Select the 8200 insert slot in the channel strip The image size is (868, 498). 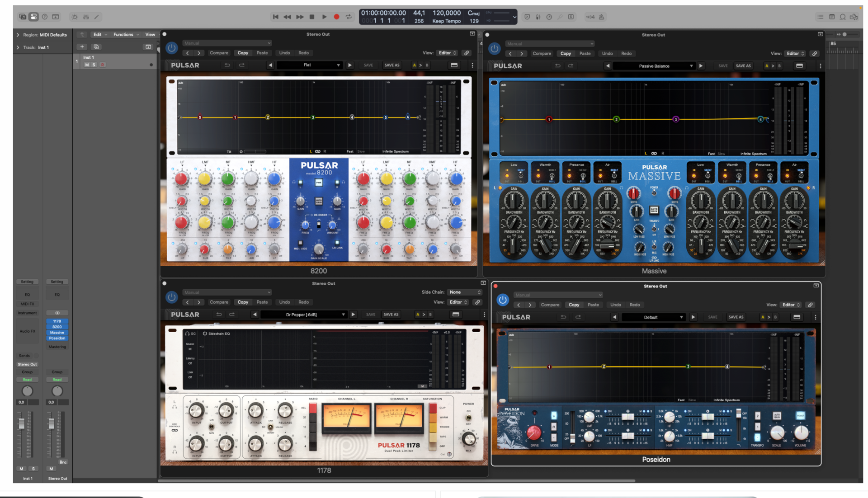point(57,327)
